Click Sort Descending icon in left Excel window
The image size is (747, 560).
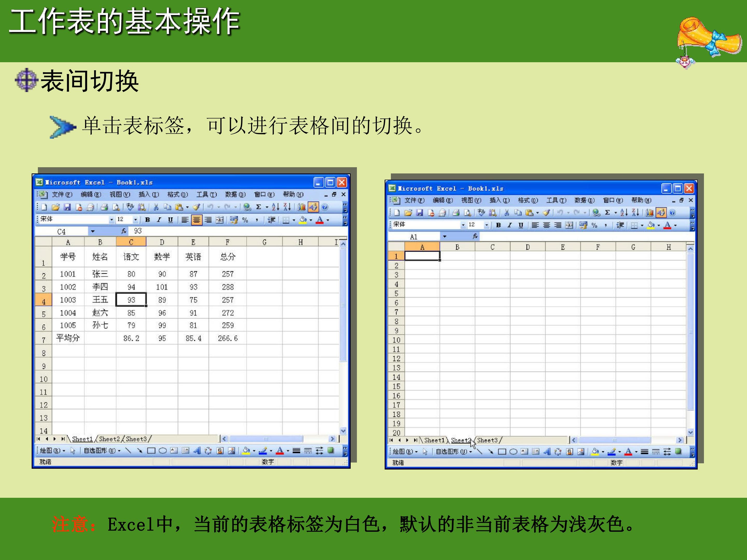[x=287, y=207]
